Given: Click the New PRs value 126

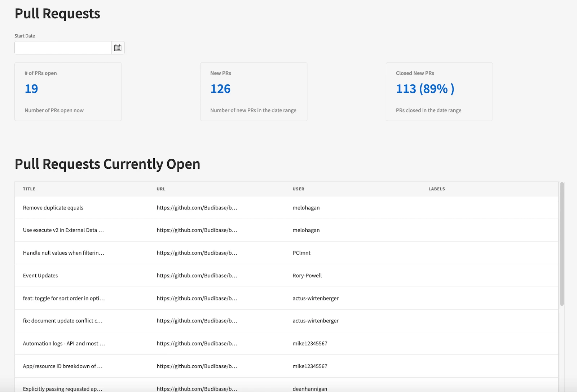Looking at the screenshot, I should [x=220, y=89].
